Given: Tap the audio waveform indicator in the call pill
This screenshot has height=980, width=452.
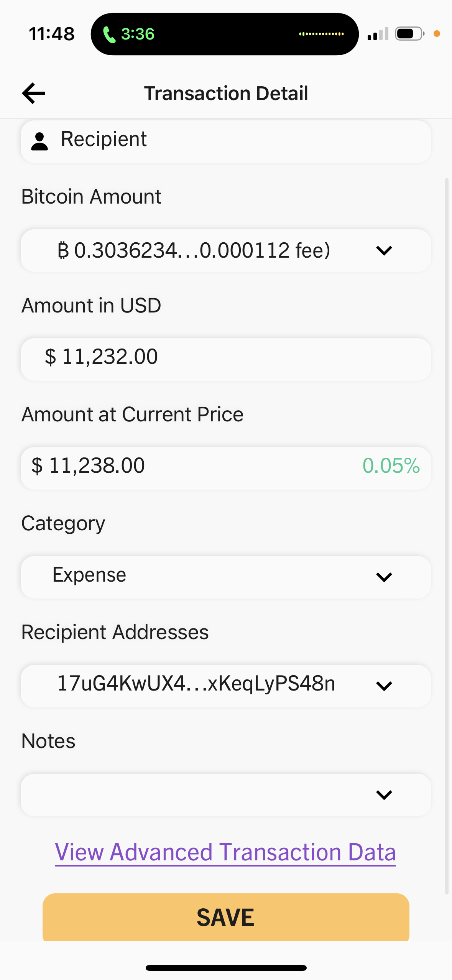Looking at the screenshot, I should [321, 34].
